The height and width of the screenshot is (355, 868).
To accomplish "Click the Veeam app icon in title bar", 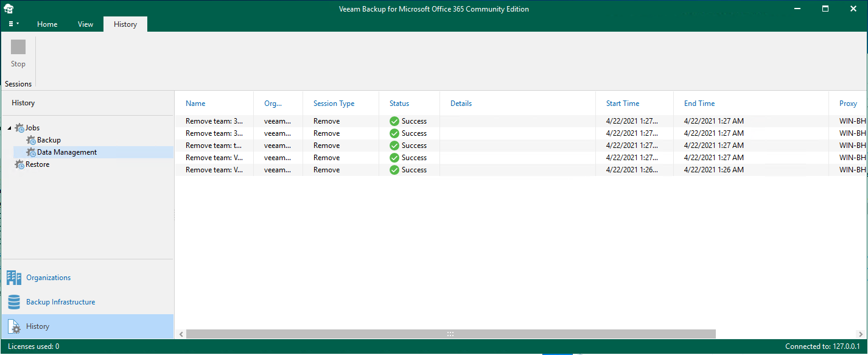I will tap(8, 9).
